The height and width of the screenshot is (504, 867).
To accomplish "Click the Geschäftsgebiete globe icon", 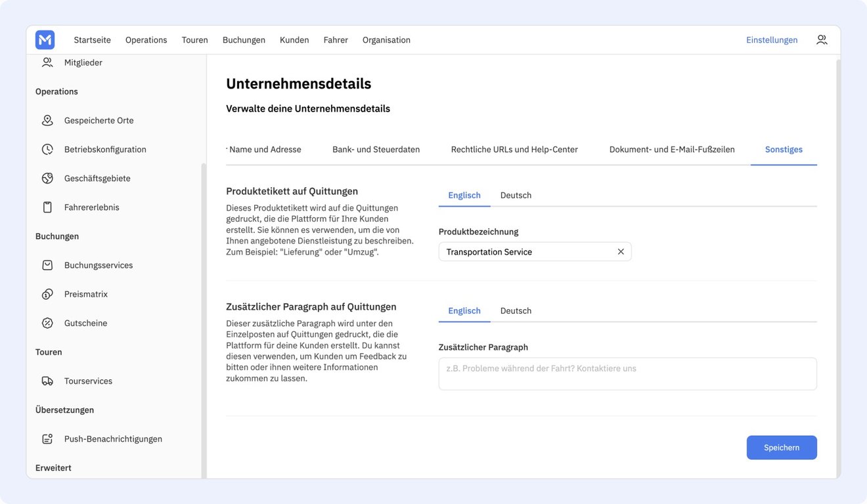I will pos(47,178).
